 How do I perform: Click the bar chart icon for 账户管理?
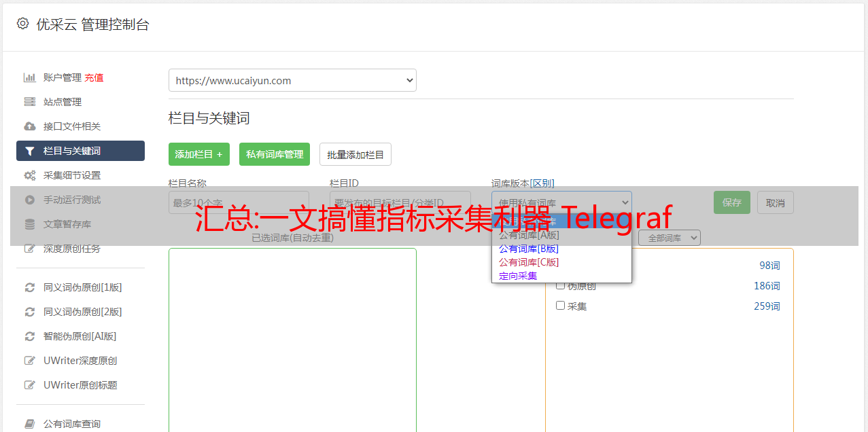(29, 77)
